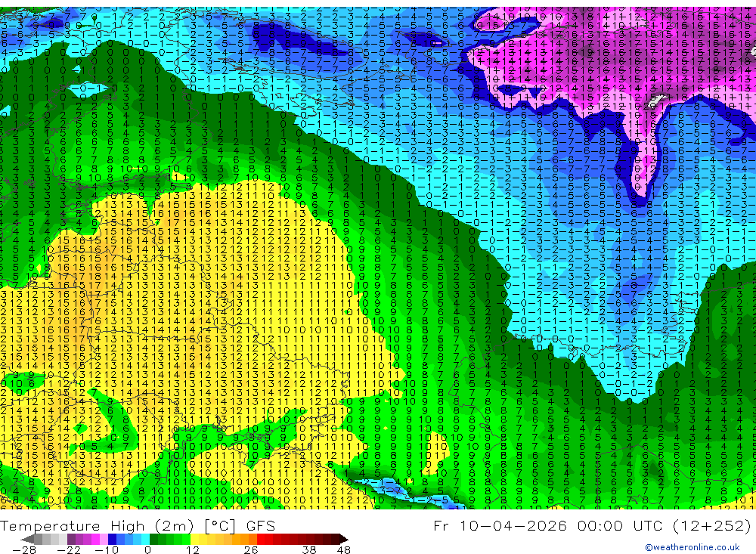Click the legend's right dark arrow end
This screenshot has width=756, height=554.
(x=344, y=540)
